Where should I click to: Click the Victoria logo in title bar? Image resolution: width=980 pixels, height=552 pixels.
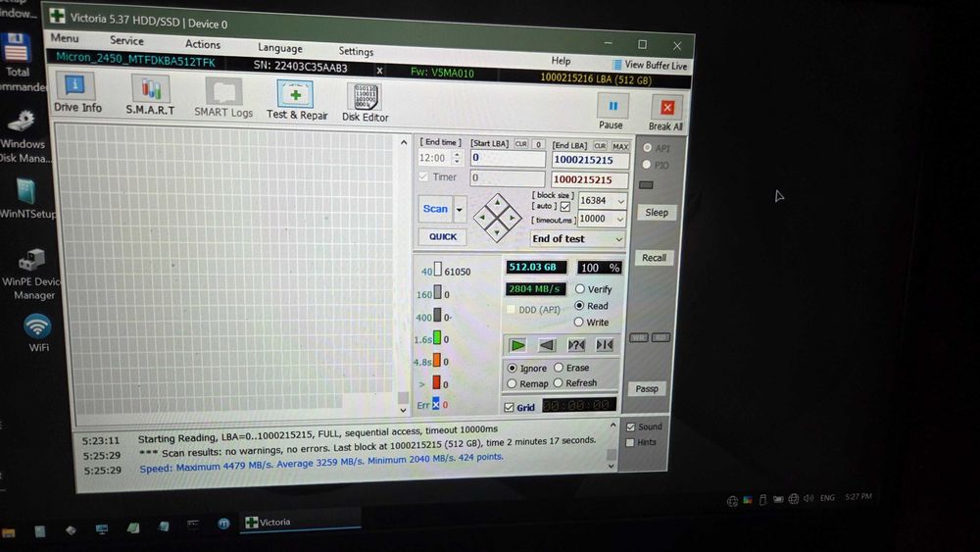point(58,16)
